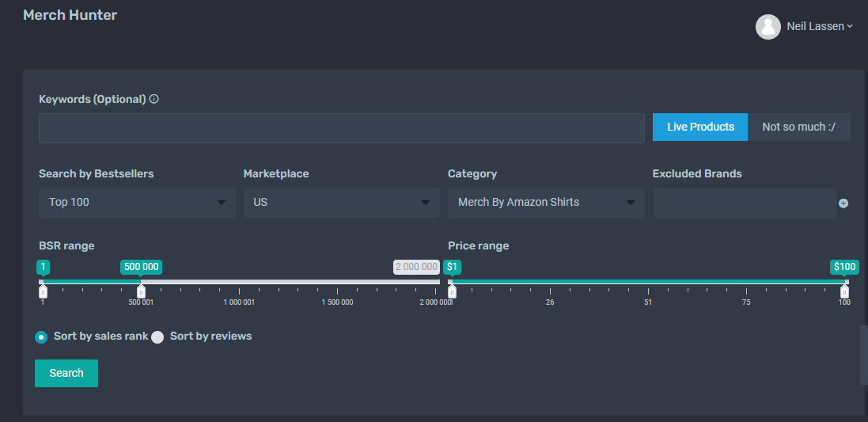Image resolution: width=868 pixels, height=422 pixels.
Task: Switch to Live Products tab
Action: pyautogui.click(x=700, y=127)
